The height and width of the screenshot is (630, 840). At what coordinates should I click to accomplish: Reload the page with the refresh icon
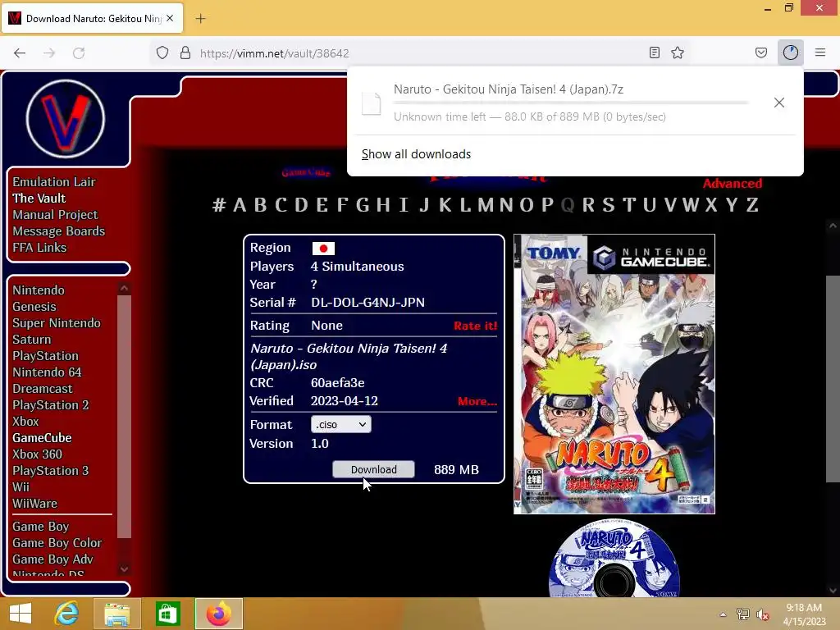(79, 53)
